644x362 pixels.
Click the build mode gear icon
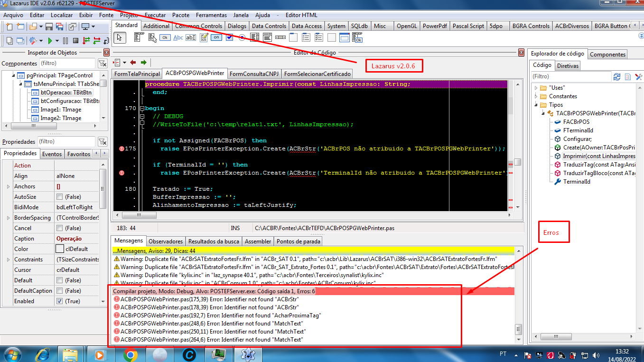[33, 41]
